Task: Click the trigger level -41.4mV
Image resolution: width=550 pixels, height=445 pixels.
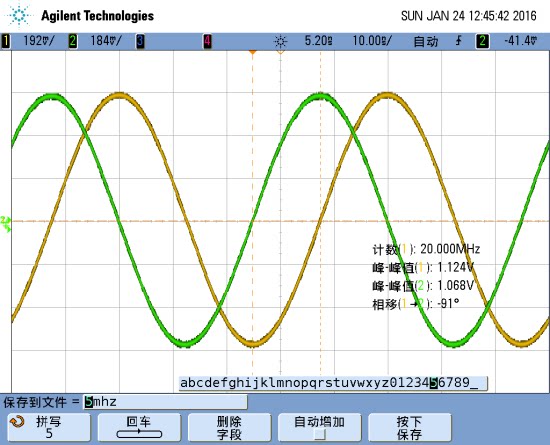Action: tap(520, 41)
